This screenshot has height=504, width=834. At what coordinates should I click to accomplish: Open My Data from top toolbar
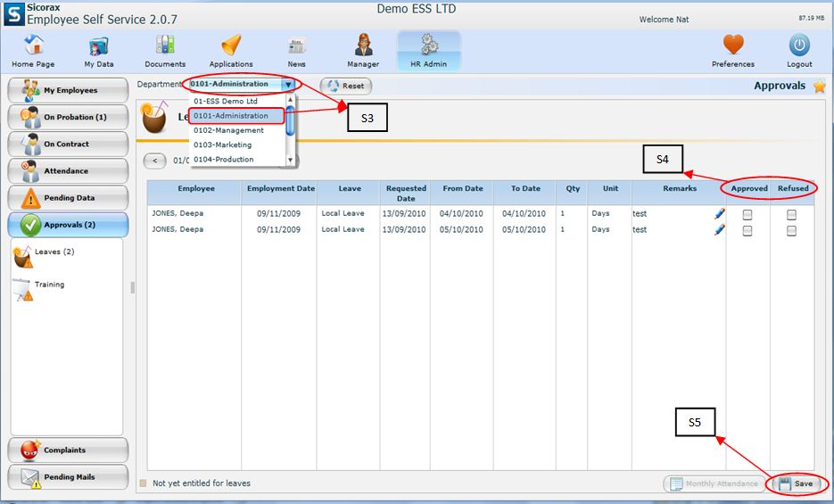pyautogui.click(x=99, y=50)
